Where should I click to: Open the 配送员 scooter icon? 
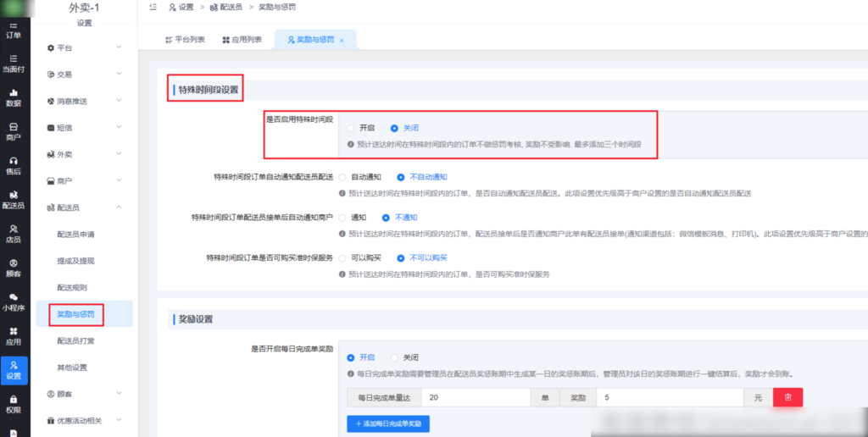(x=14, y=200)
